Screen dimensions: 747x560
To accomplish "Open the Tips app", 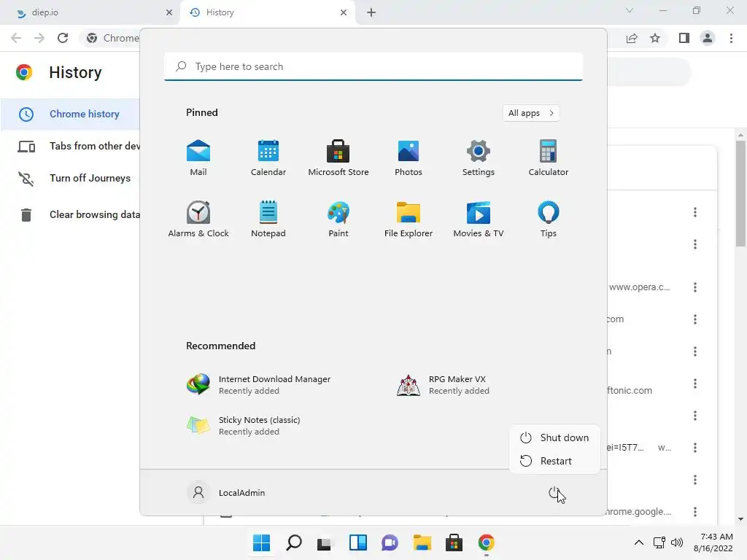I will (x=549, y=219).
